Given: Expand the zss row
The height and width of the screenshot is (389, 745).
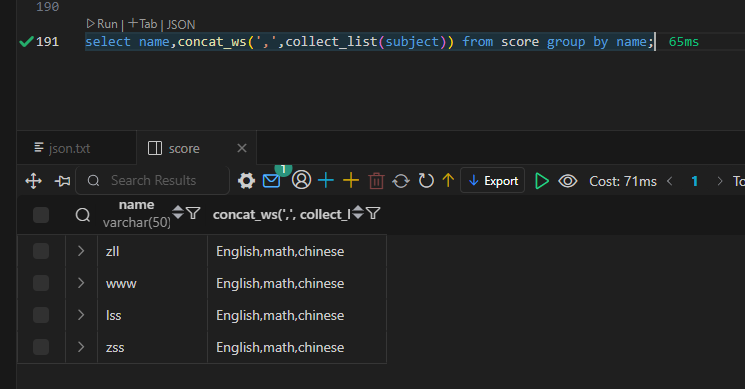Looking at the screenshot, I should 81,347.
